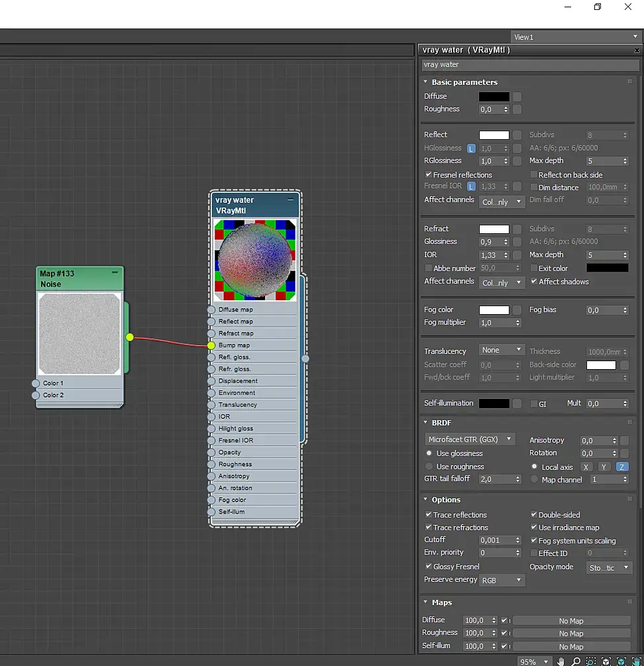Open the Exit color swatch

tap(608, 268)
